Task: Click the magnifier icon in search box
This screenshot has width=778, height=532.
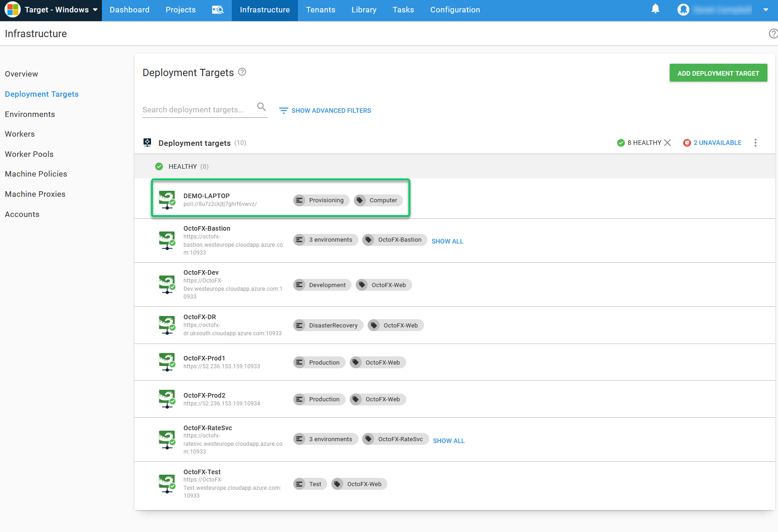Action: tap(261, 107)
